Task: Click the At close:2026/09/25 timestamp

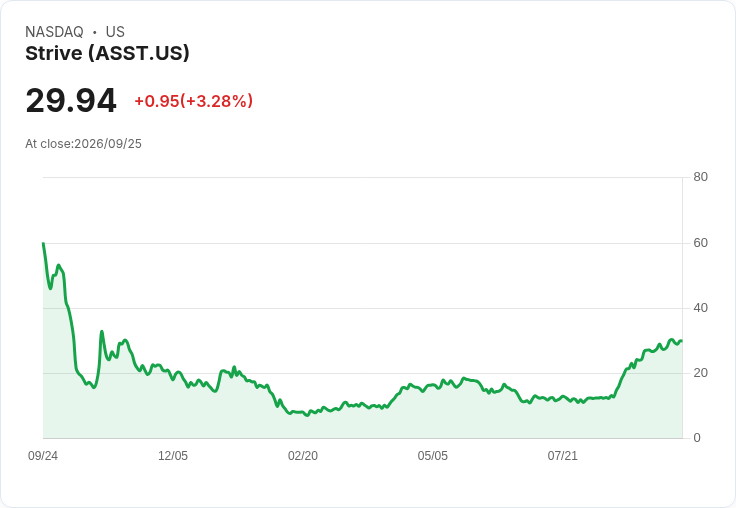Action: (x=83, y=144)
